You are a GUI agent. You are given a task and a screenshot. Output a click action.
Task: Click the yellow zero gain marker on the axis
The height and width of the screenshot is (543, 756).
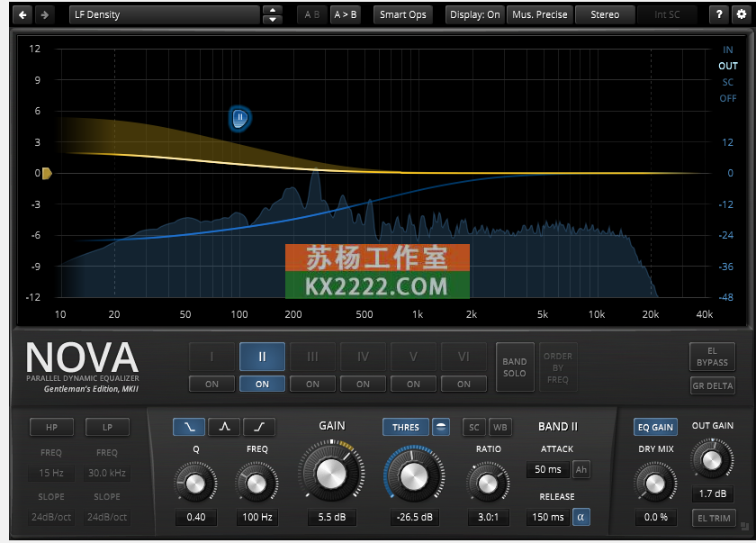click(47, 173)
